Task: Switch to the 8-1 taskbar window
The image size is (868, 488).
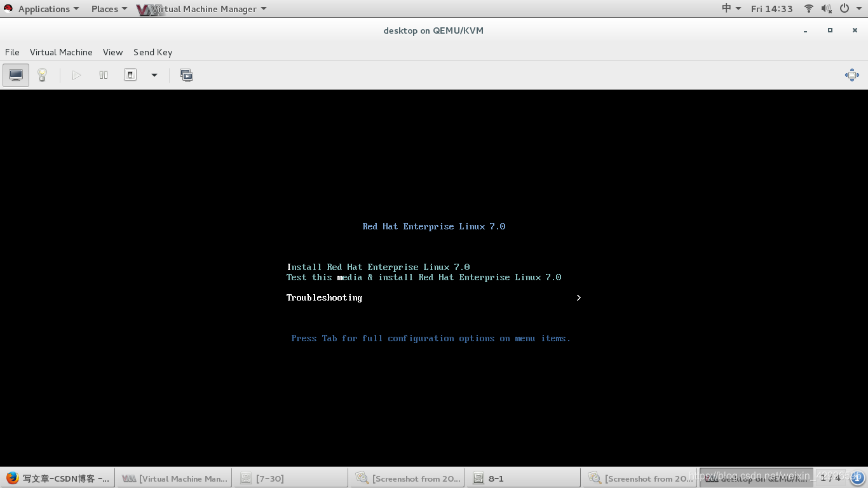Action: 524,478
